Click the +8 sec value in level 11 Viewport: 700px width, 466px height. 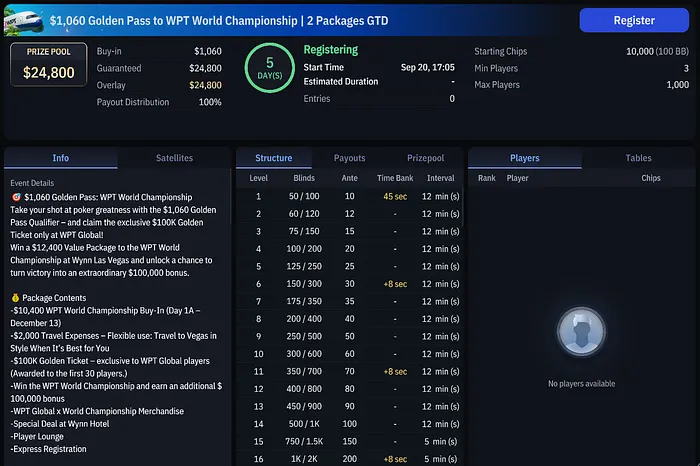coord(395,371)
